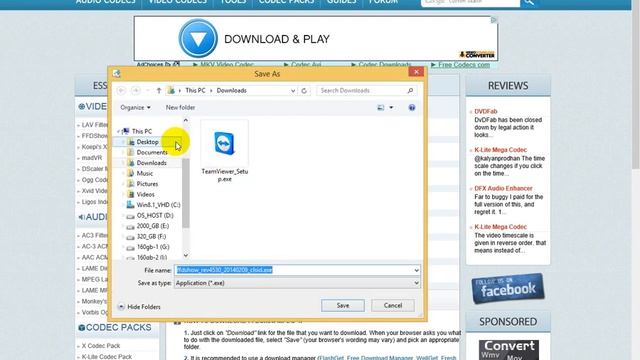Image resolution: width=640 pixels, height=360 pixels.
Task: Click the Refresh button beside the address bar
Action: point(304,91)
